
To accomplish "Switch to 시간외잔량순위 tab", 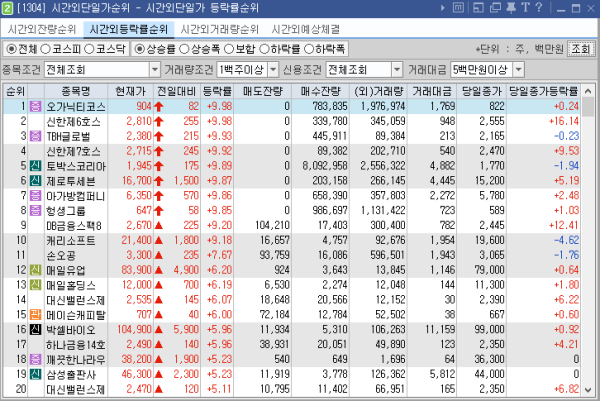I will click(x=42, y=29).
